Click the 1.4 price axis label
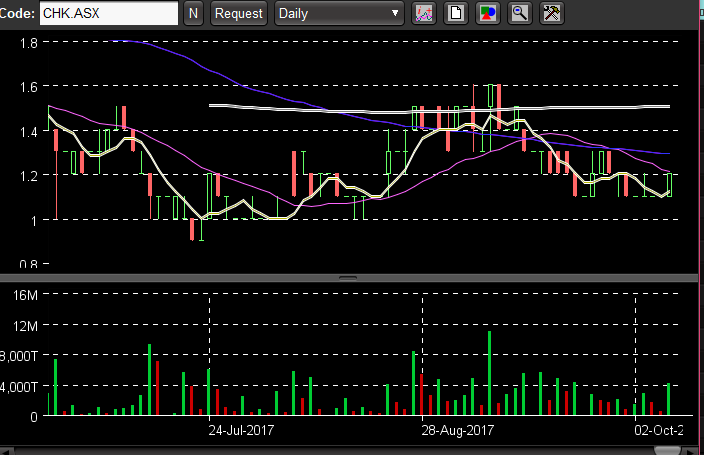Screen dimensions: 704x455 (x=29, y=132)
